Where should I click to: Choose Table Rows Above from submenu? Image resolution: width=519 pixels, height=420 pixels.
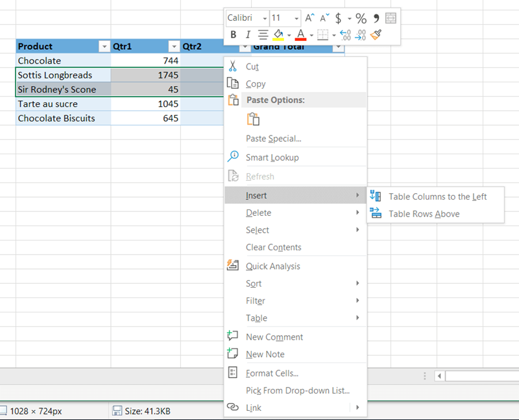coord(424,214)
